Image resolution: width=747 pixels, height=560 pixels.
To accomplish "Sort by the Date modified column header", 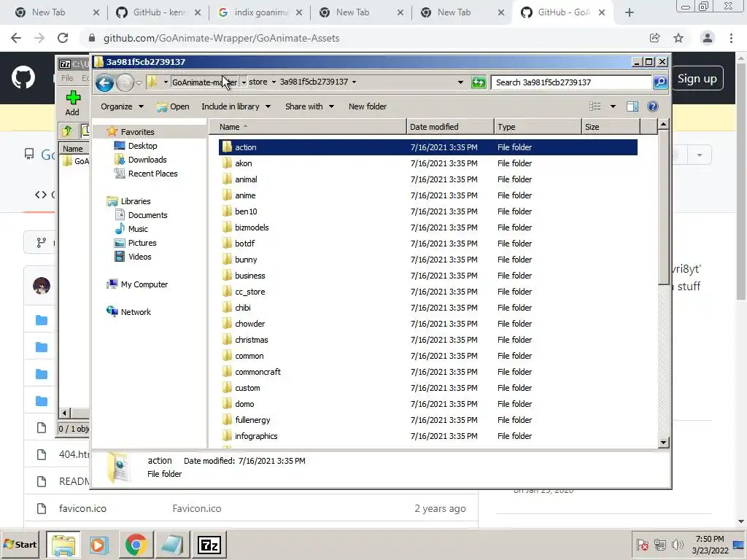I will pyautogui.click(x=449, y=127).
